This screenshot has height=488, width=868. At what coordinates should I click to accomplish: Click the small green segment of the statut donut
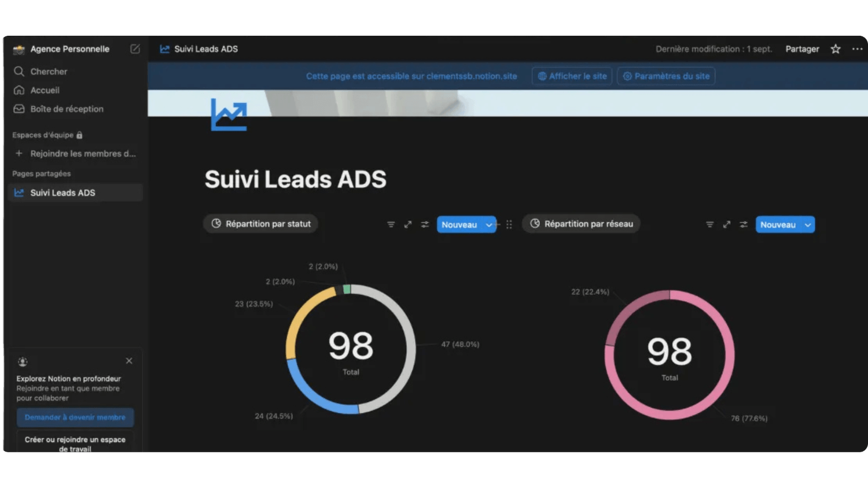(347, 289)
